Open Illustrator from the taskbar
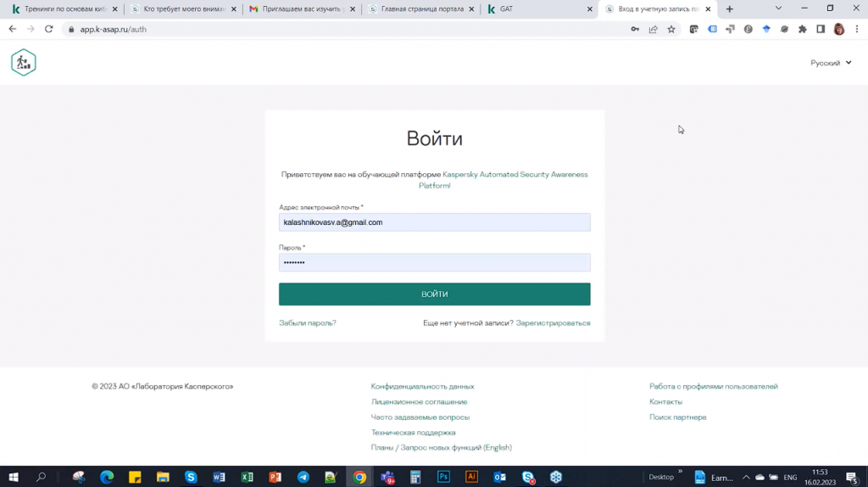This screenshot has width=868, height=487. 471,477
